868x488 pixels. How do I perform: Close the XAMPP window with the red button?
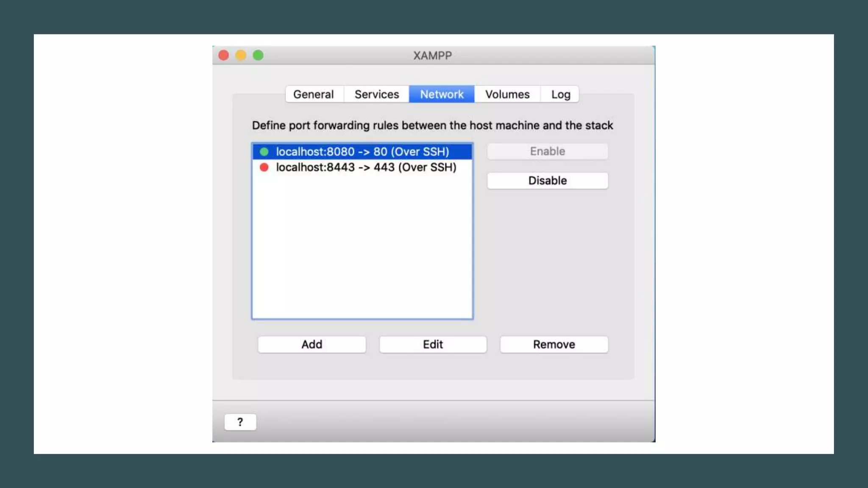(x=224, y=55)
